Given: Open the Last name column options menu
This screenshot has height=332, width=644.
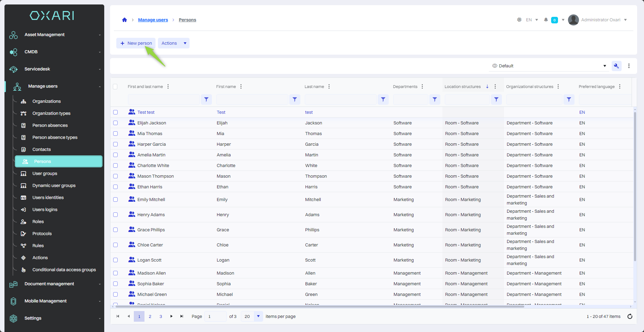Looking at the screenshot, I should (x=329, y=87).
